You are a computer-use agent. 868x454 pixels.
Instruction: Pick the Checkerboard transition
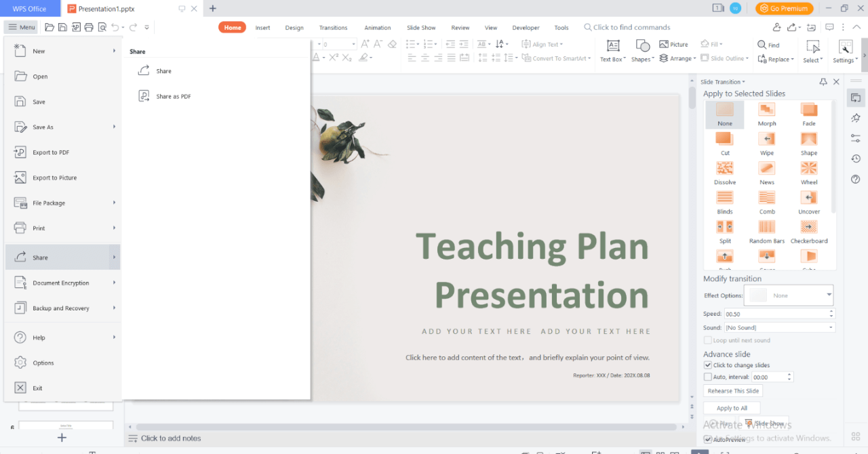(808, 228)
